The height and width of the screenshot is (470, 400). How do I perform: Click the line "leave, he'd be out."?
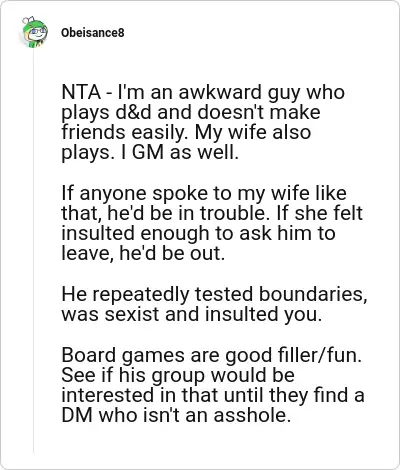143,253
